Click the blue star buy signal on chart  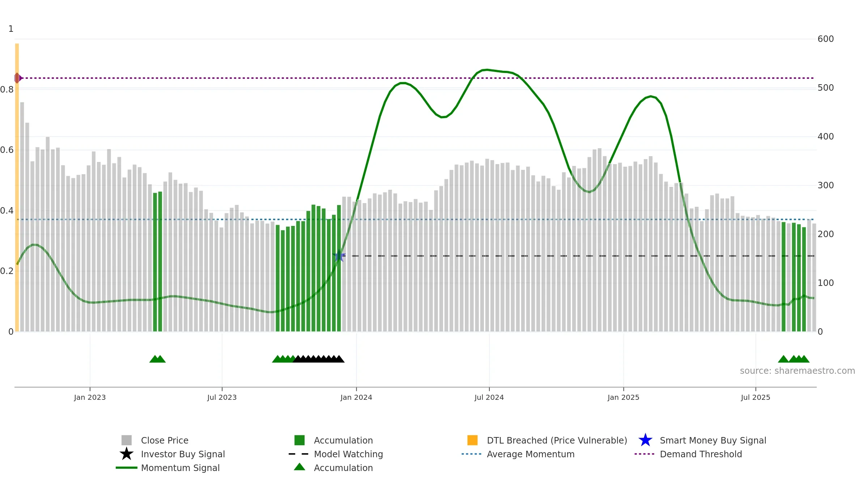pyautogui.click(x=339, y=256)
